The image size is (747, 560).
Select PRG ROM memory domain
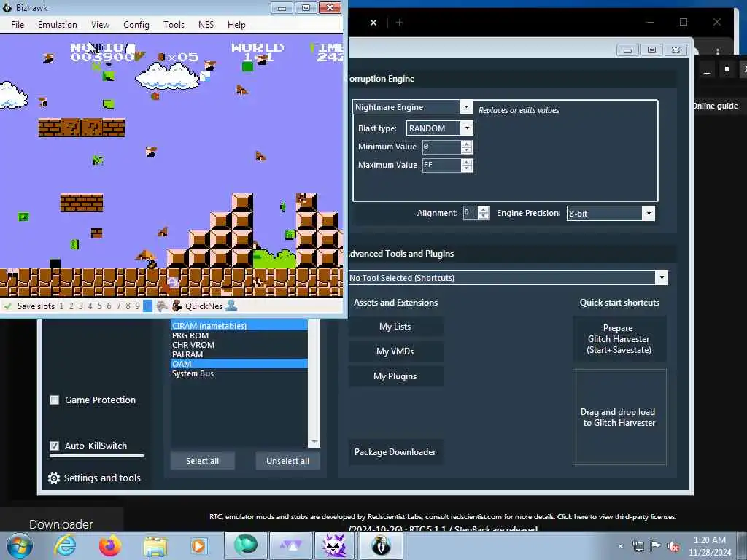click(239, 335)
